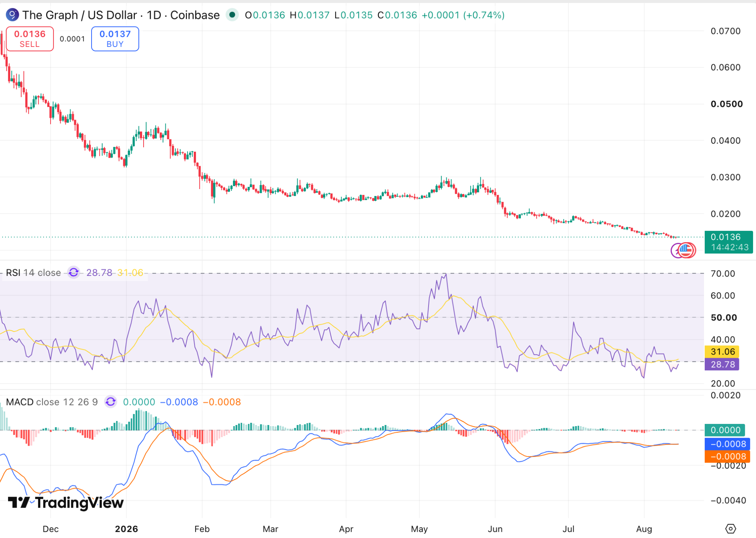The width and height of the screenshot is (756, 538).
Task: Click the 0.0136 SELL button
Action: pos(30,39)
